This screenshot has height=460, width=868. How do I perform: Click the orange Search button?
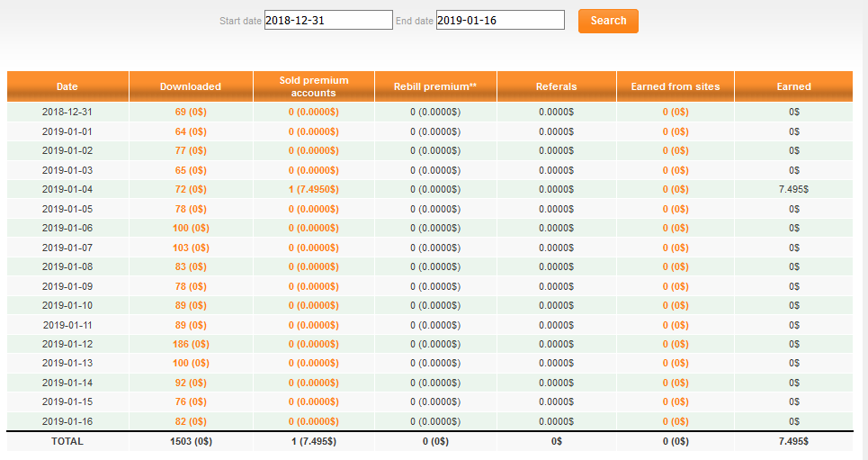608,21
